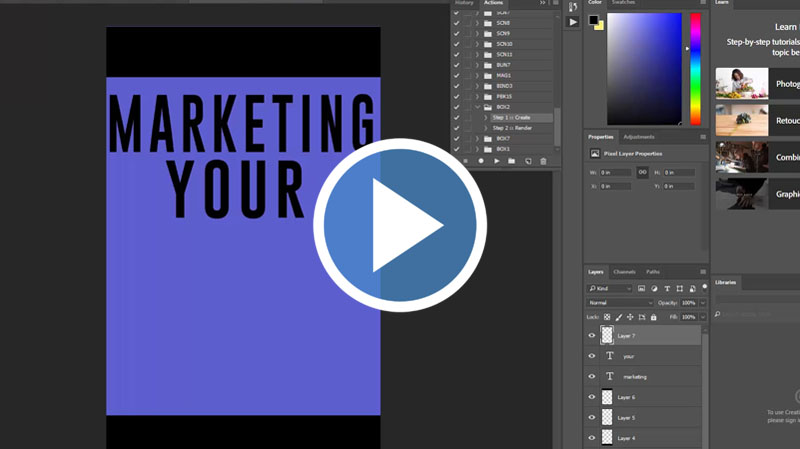Enable the type layer filter icon
The height and width of the screenshot is (449, 800).
(668, 289)
